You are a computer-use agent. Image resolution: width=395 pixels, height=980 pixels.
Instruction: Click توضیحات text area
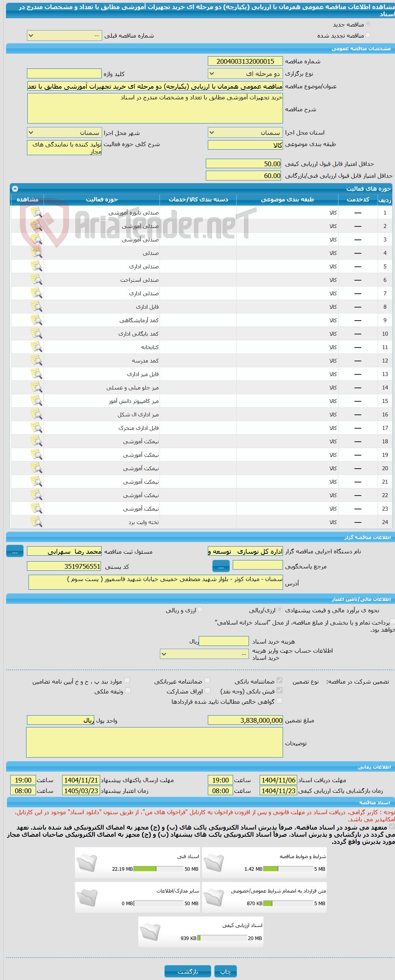(155, 743)
